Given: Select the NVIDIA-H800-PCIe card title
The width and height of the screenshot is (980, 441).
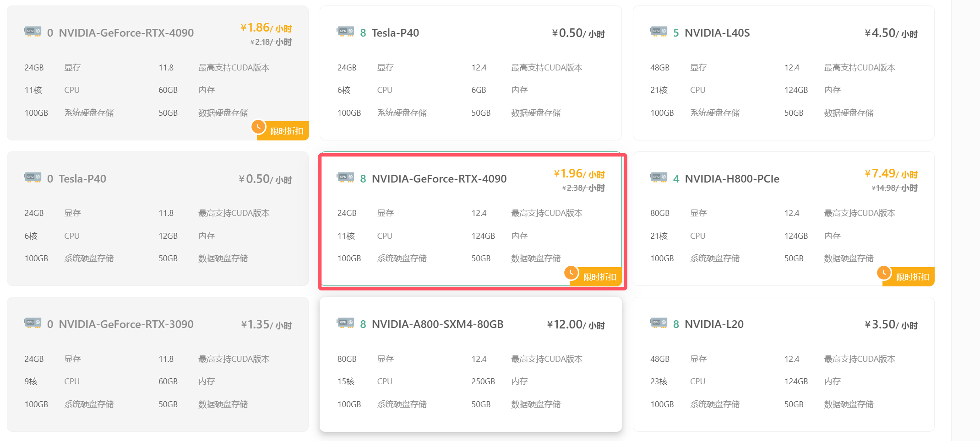Looking at the screenshot, I should (732, 179).
